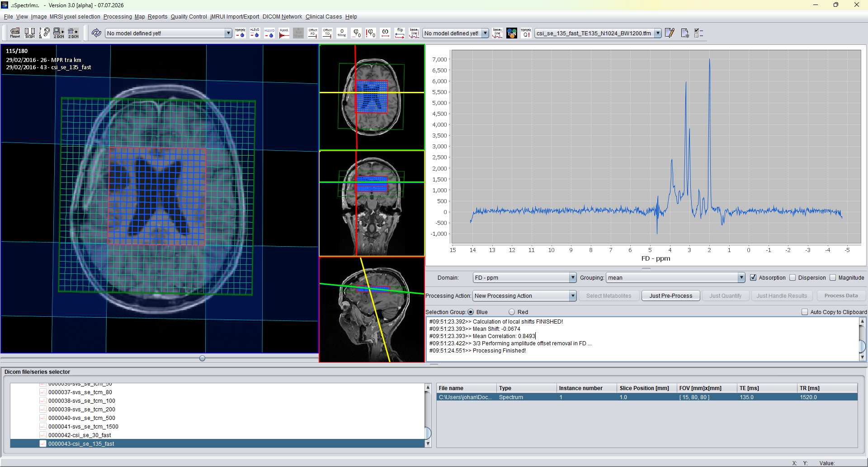Open the Reports menu

click(x=157, y=17)
